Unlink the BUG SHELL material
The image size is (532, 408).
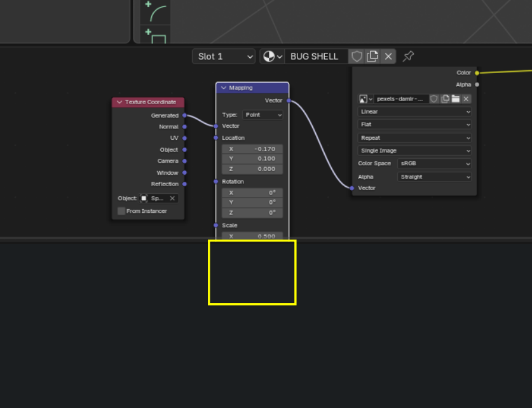click(388, 57)
